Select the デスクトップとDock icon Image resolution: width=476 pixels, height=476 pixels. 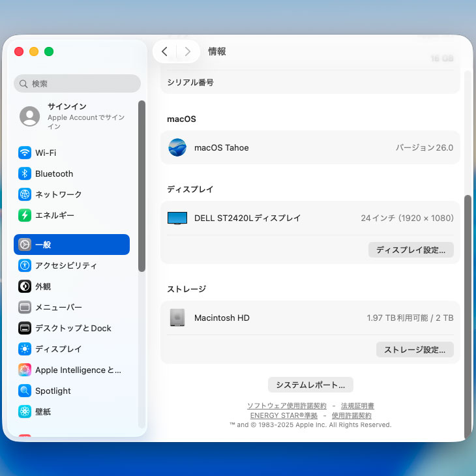coord(25,328)
